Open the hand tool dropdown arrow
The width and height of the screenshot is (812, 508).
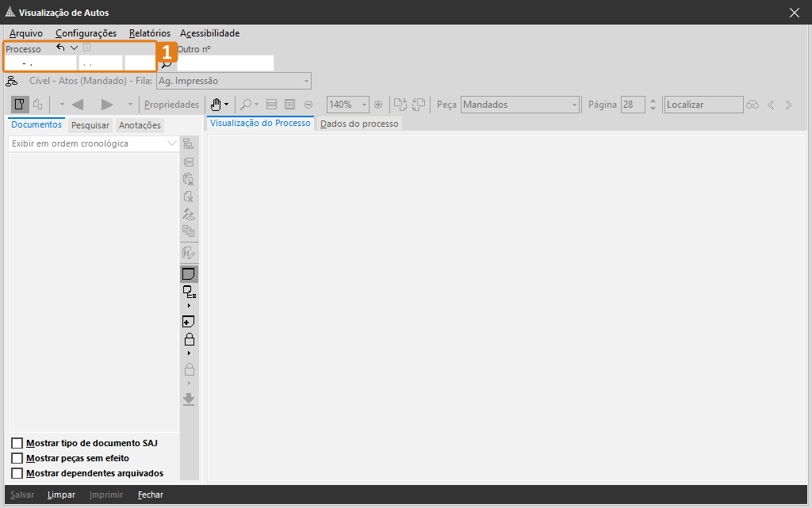point(226,105)
